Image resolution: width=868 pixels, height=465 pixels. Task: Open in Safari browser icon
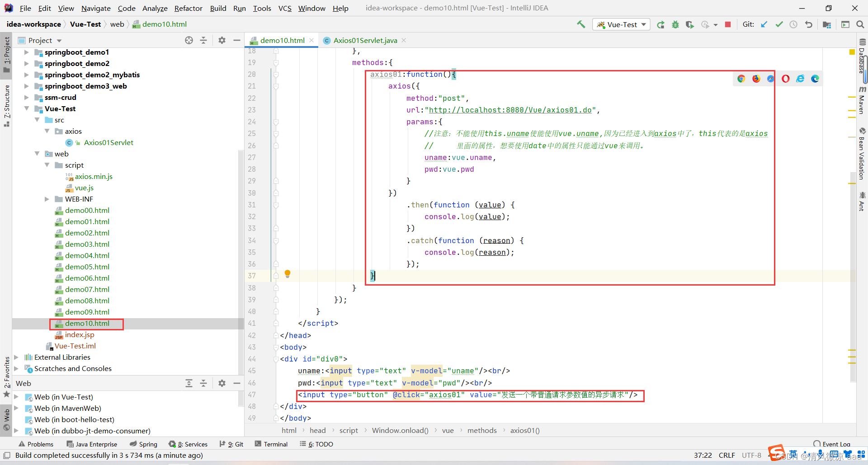click(x=770, y=79)
